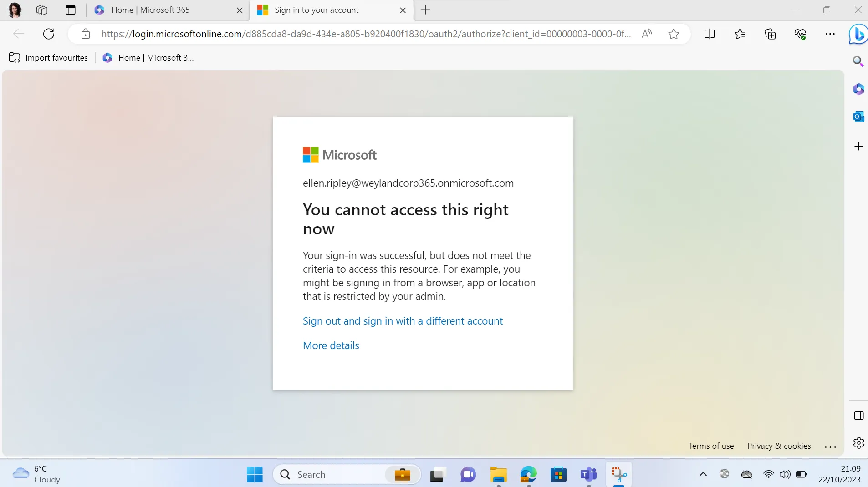Click the account email ellen.ripley text

tap(408, 183)
